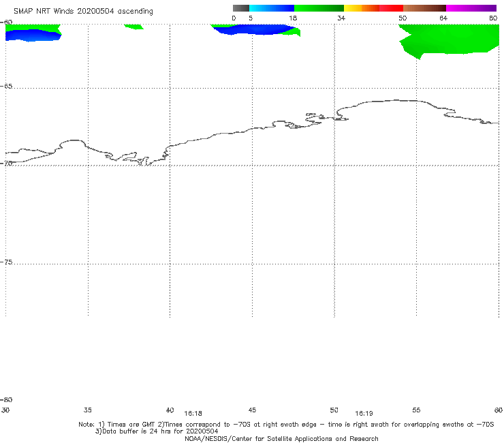Select the latitude label '-60'

(6, 22)
